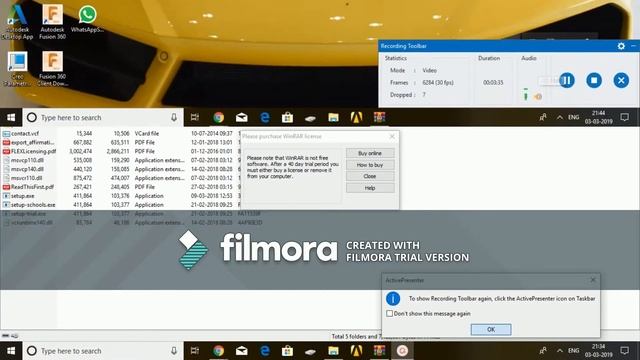Open notification center beside the 21:34 clock
Image resolution: width=640 pixels, height=360 pixels.
click(x=624, y=351)
